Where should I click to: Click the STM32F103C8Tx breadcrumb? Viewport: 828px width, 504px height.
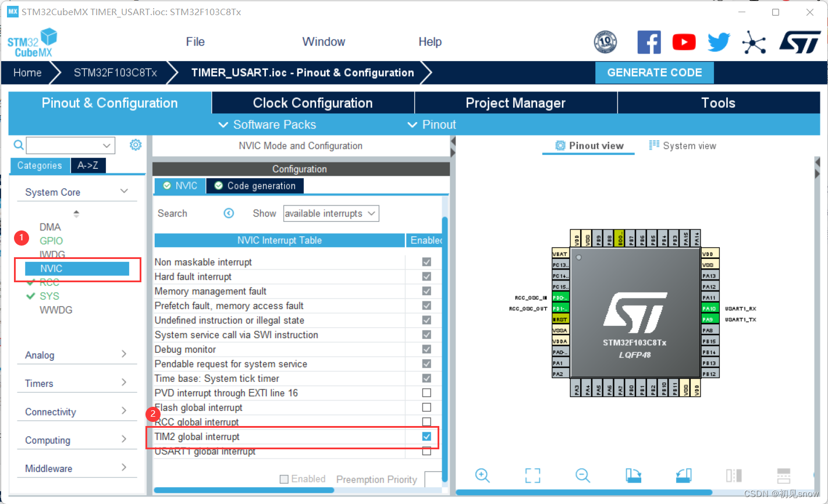(115, 73)
